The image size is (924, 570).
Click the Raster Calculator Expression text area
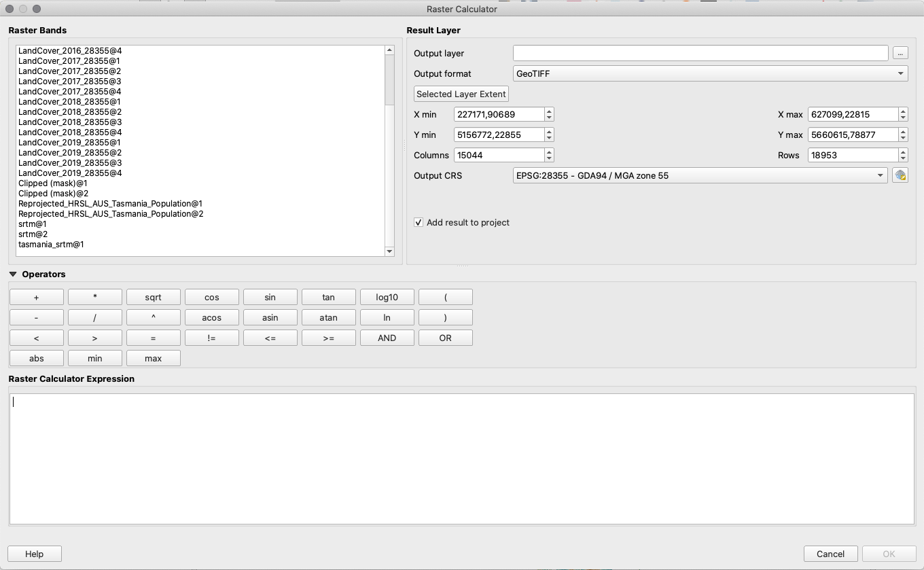click(x=462, y=459)
